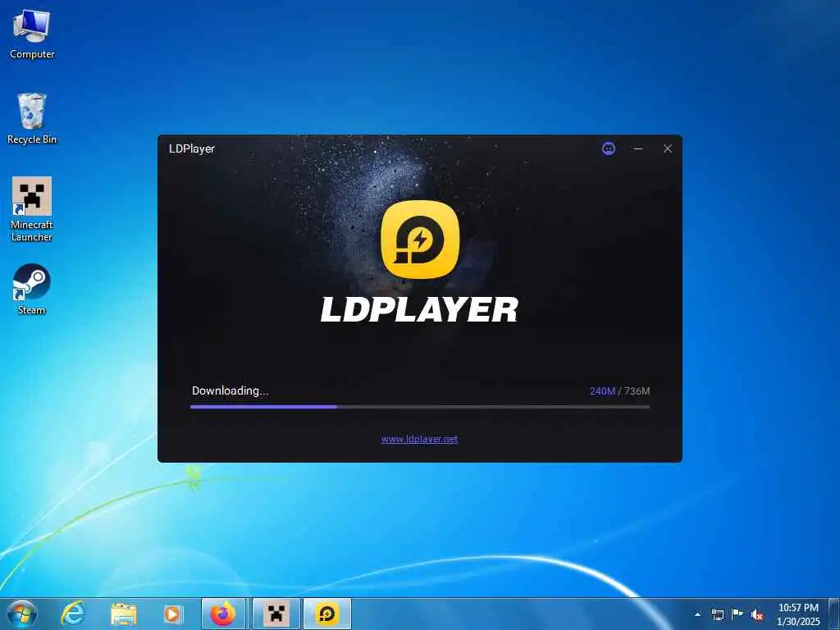
Task: Click the download progress bar
Action: [420, 407]
